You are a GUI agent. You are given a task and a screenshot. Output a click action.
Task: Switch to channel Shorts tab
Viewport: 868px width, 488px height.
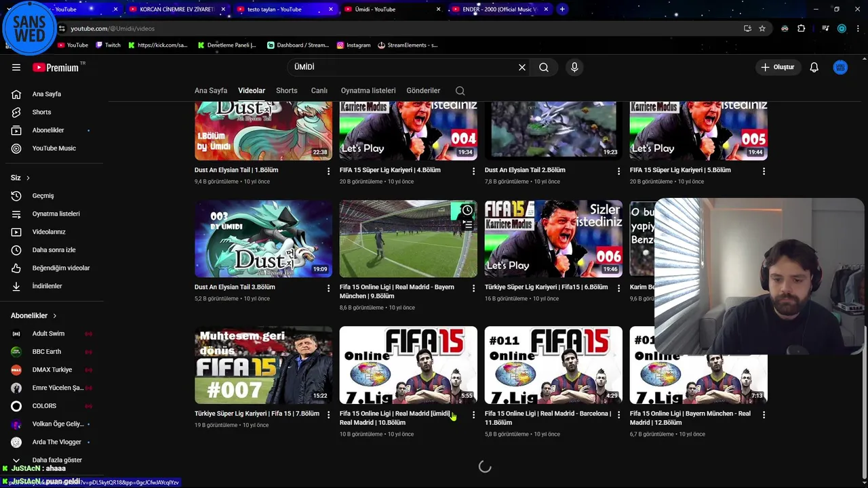coord(287,91)
